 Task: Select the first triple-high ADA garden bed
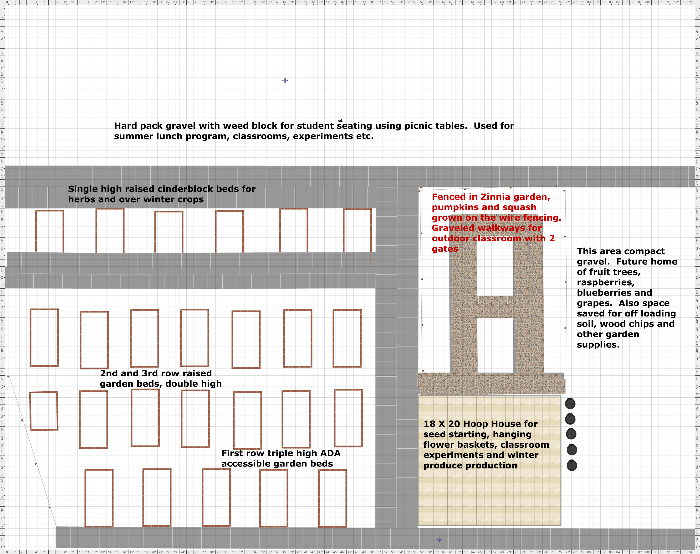click(99, 498)
